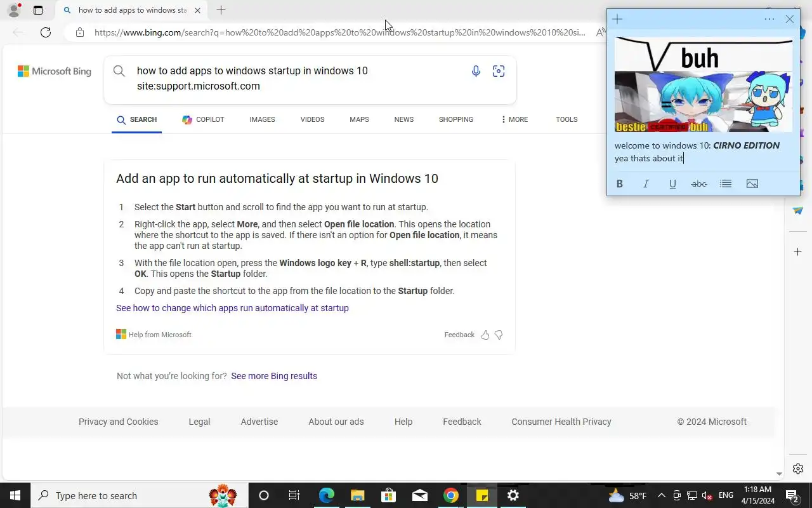
Task: Open Mail app from taskbar
Action: [419, 495]
